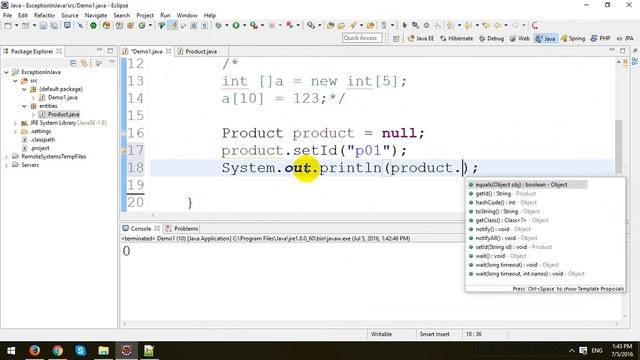The width and height of the screenshot is (640, 360).
Task: Click the Quick Access search field
Action: pyautogui.click(x=362, y=38)
